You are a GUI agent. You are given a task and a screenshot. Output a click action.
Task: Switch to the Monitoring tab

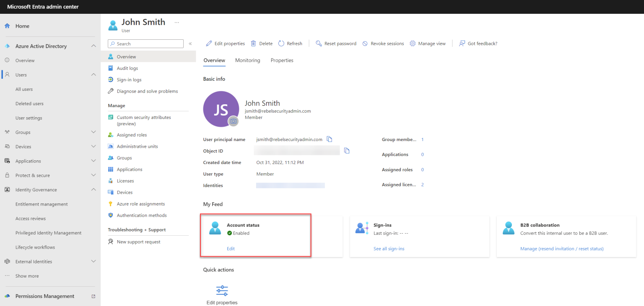click(247, 60)
